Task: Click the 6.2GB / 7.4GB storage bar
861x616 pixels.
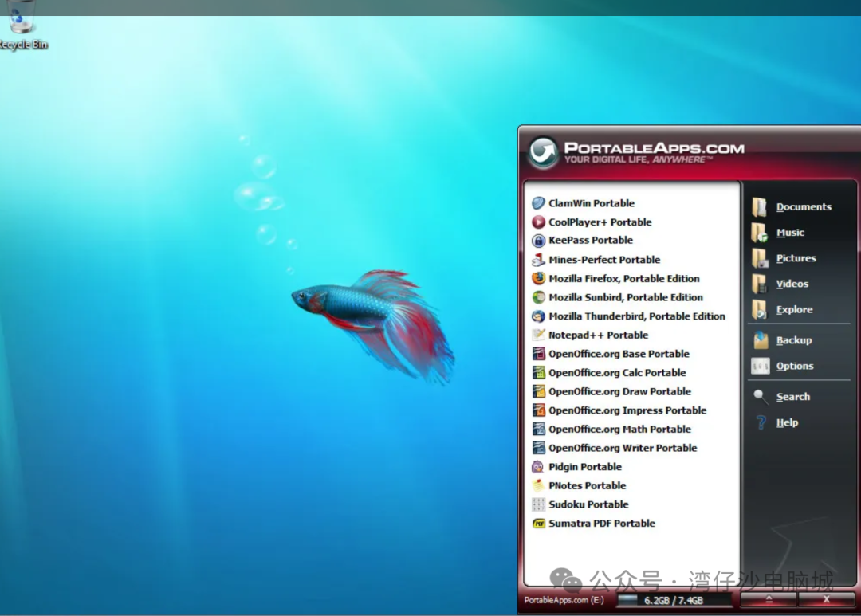Action: coord(674,600)
